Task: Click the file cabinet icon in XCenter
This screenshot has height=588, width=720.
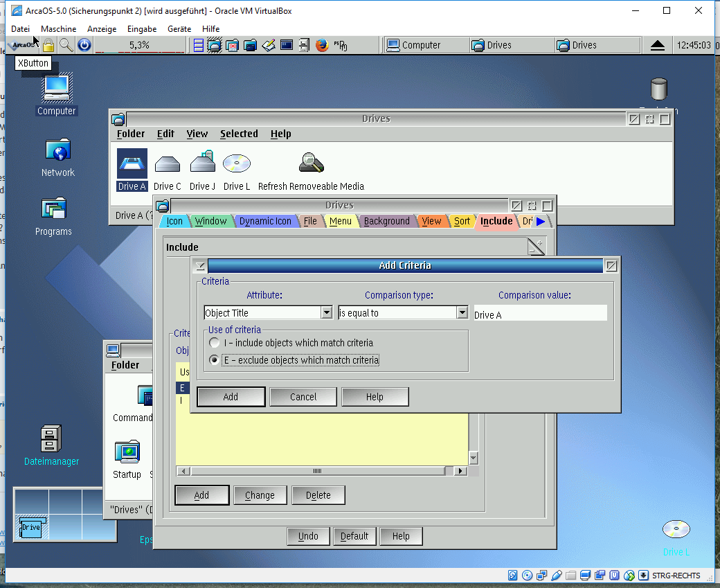Action: point(303,45)
